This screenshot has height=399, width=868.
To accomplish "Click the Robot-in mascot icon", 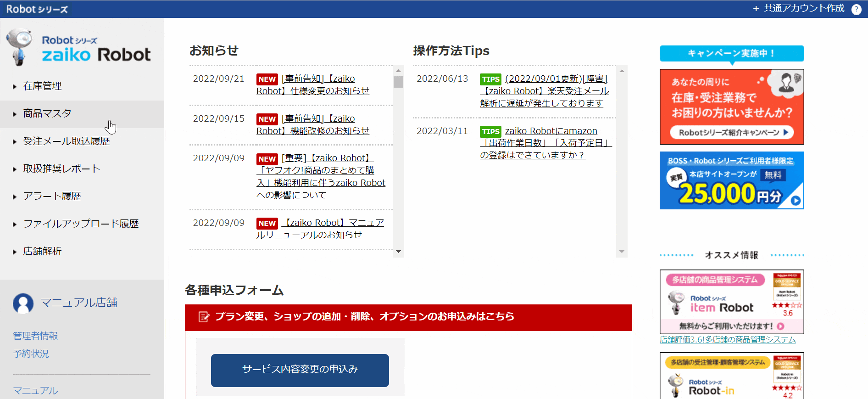I will pos(675,386).
